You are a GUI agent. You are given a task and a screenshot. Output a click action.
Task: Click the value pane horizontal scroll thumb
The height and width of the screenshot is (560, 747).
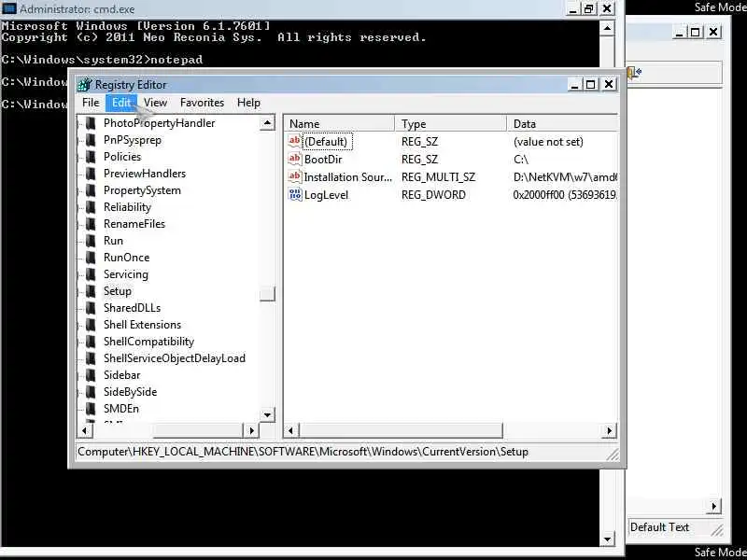click(x=401, y=430)
